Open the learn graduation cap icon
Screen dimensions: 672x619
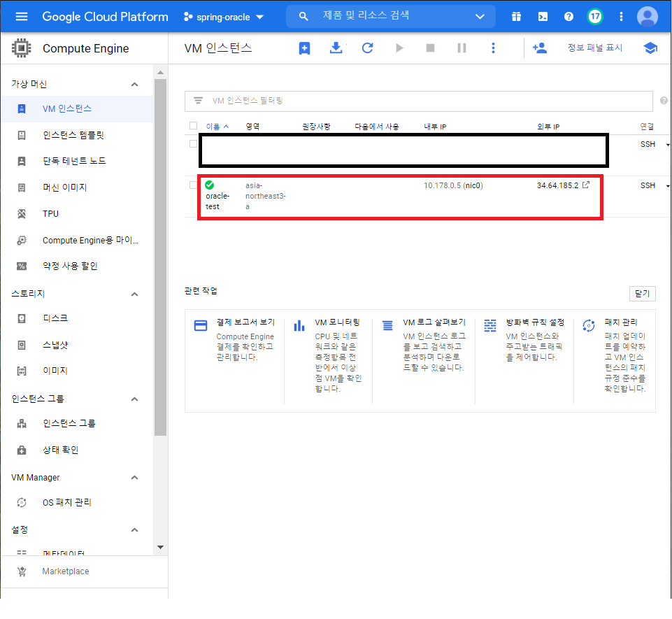tap(650, 48)
